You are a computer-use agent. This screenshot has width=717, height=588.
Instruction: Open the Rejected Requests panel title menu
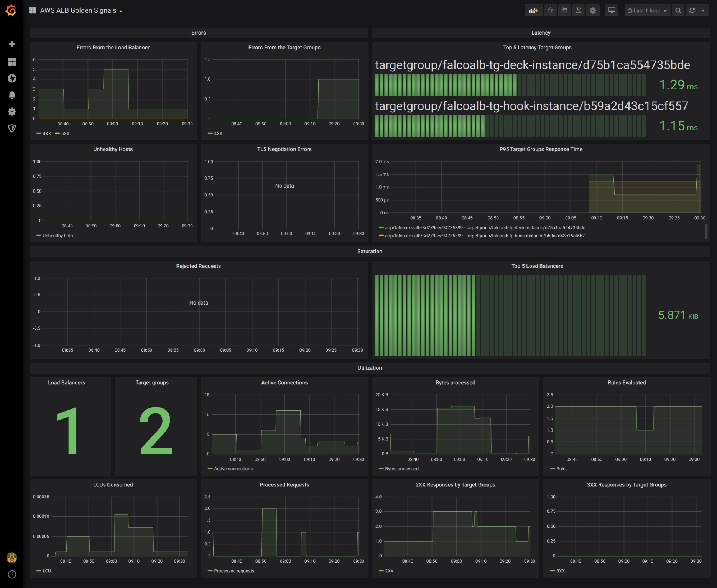coord(199,266)
